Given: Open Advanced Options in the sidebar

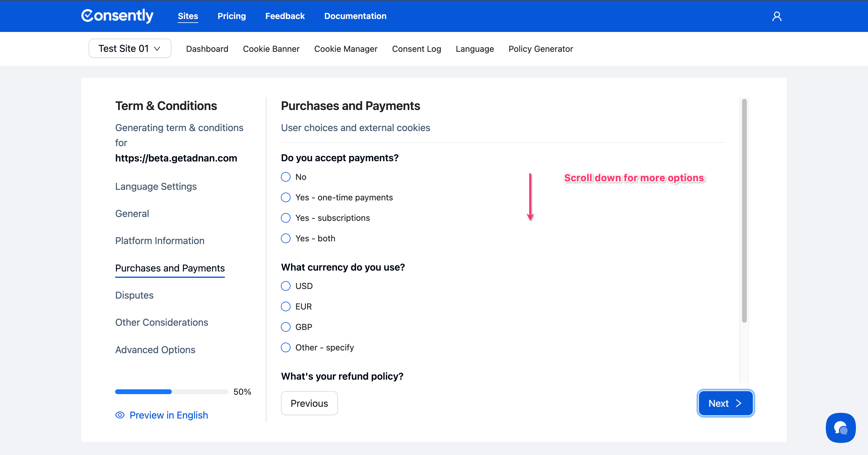Looking at the screenshot, I should point(155,350).
